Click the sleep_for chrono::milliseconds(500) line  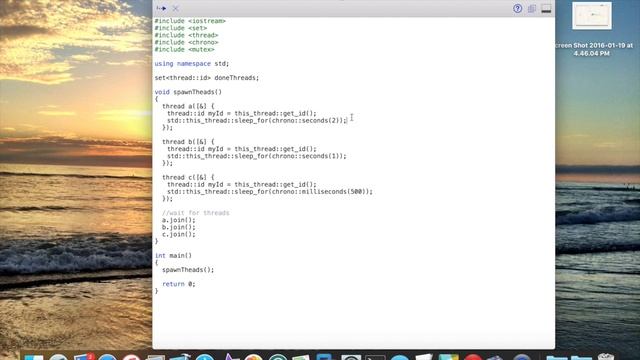[270, 192]
